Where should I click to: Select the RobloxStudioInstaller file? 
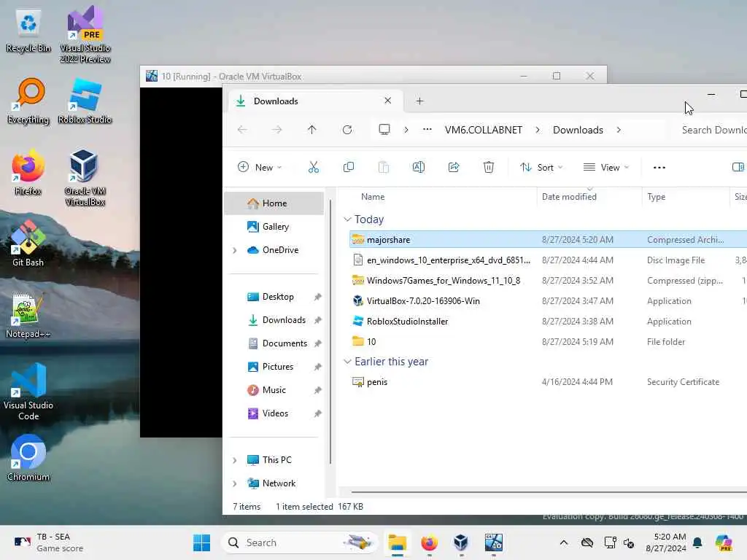(548, 322)
